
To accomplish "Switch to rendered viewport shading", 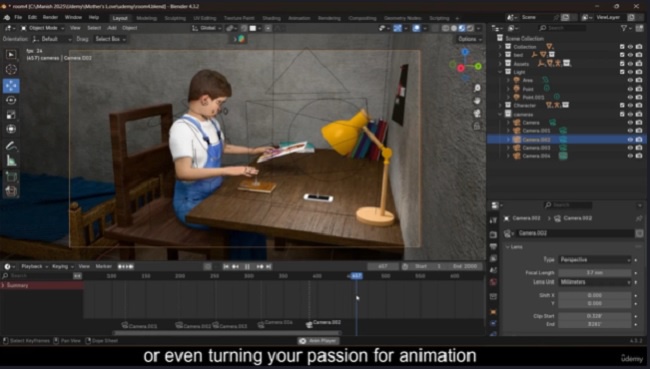I will [470, 28].
